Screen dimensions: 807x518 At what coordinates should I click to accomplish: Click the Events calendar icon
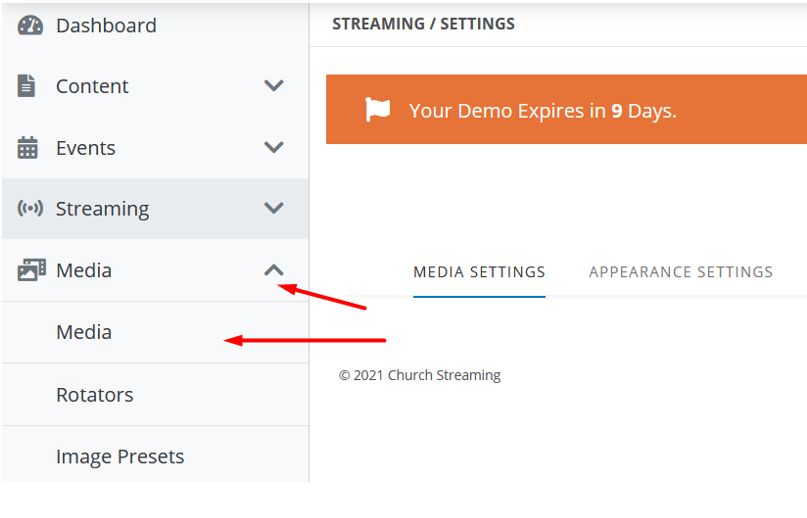click(28, 148)
